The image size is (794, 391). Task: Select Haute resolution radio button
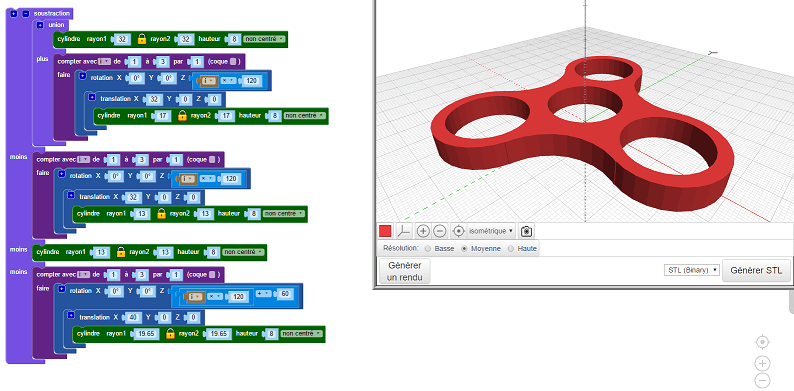(510, 249)
